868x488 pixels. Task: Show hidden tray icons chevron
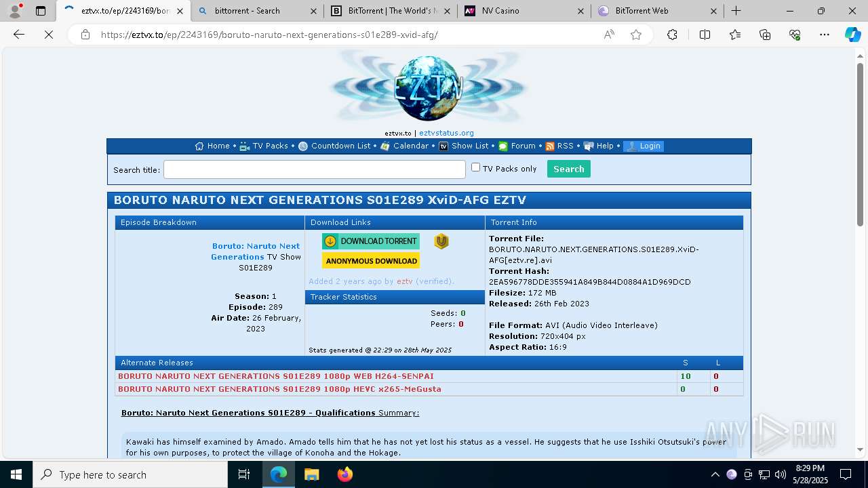[715, 474]
